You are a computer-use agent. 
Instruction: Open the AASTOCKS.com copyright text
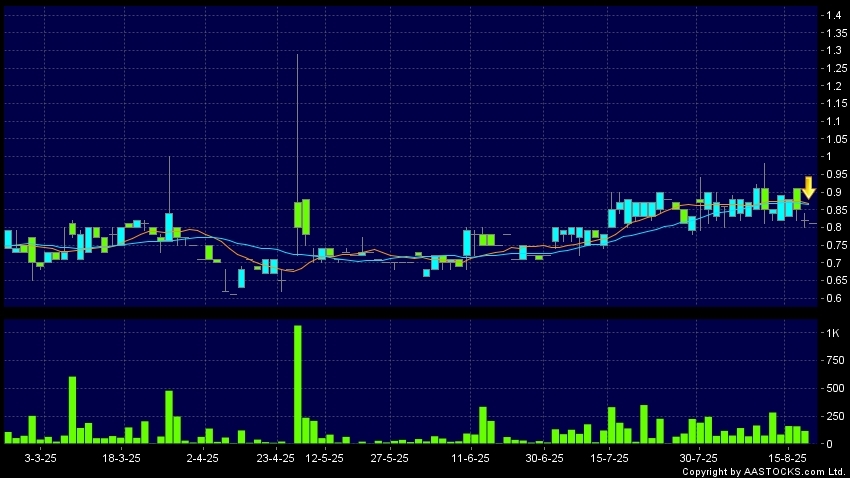pyautogui.click(x=765, y=472)
